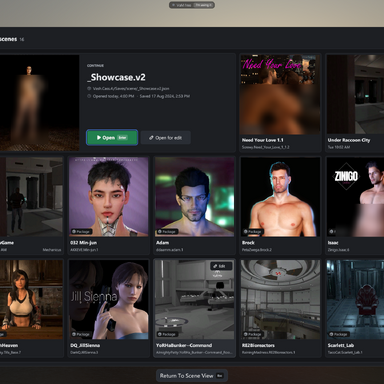Click the YoRHaBunker--Command title
This screenshot has height=384, width=384.
[x=184, y=345]
